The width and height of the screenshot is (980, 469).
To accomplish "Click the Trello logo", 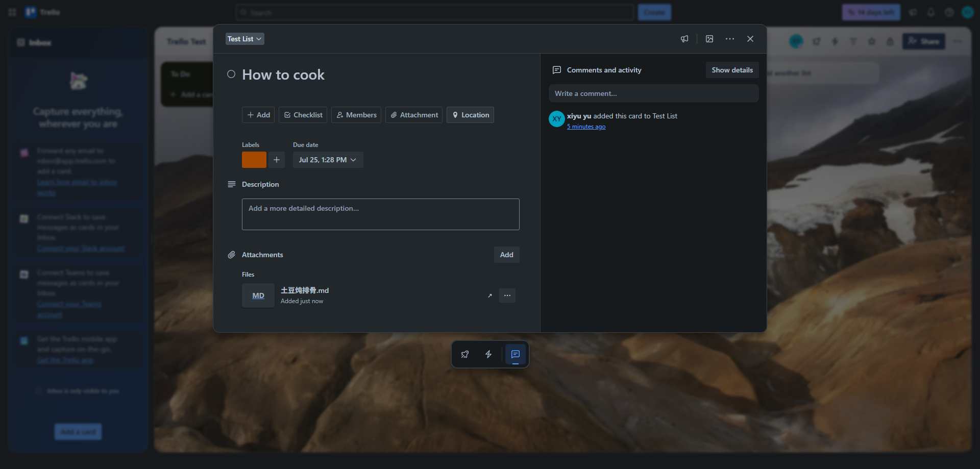I will tap(43, 12).
